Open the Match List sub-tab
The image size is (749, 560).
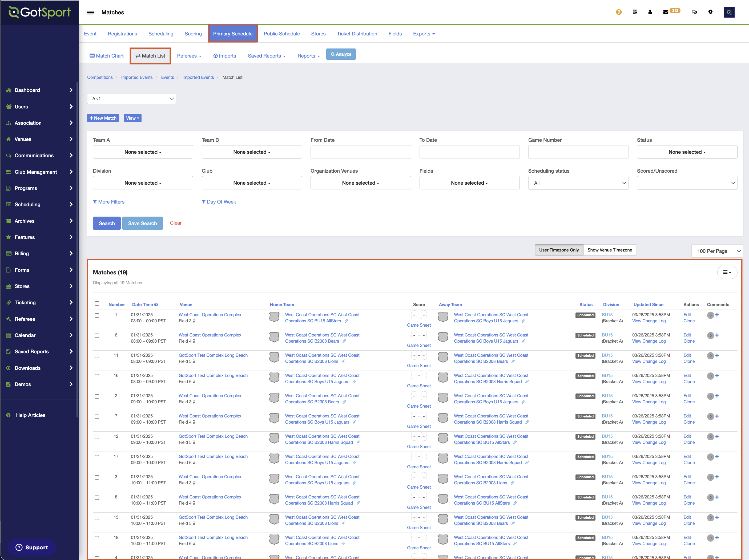(150, 56)
